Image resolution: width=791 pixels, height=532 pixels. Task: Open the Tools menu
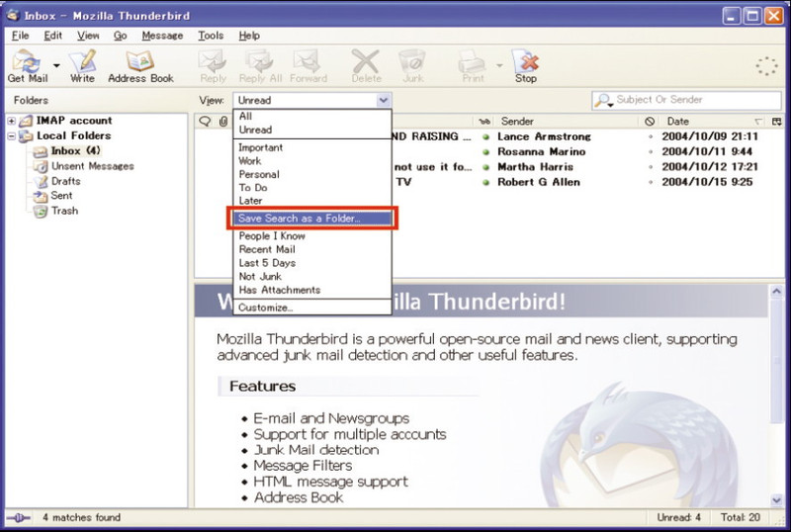click(x=211, y=36)
